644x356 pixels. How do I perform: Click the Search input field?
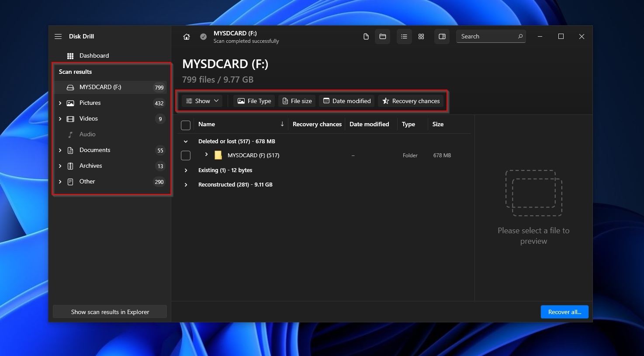pyautogui.click(x=487, y=37)
